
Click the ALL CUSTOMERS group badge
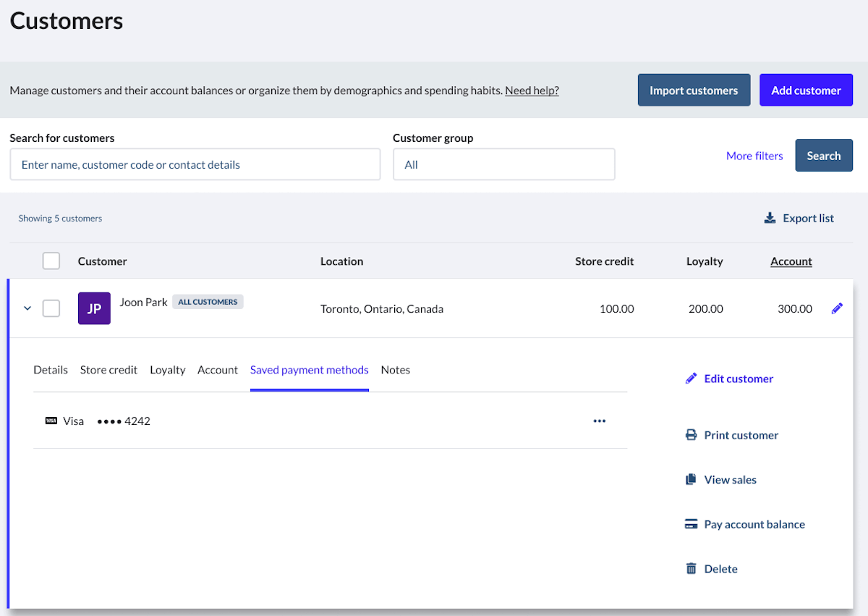[208, 302]
